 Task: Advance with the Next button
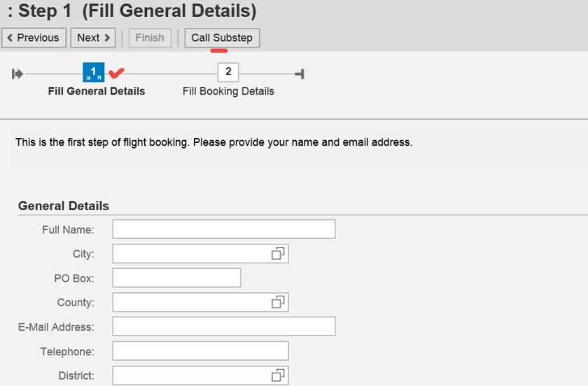point(93,38)
